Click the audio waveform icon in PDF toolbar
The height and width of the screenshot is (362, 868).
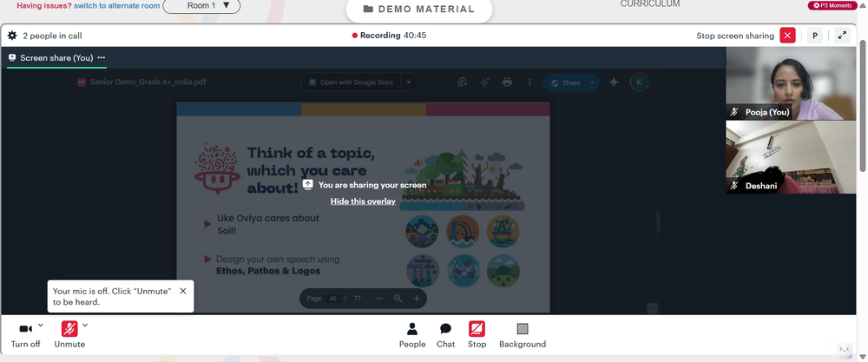484,82
